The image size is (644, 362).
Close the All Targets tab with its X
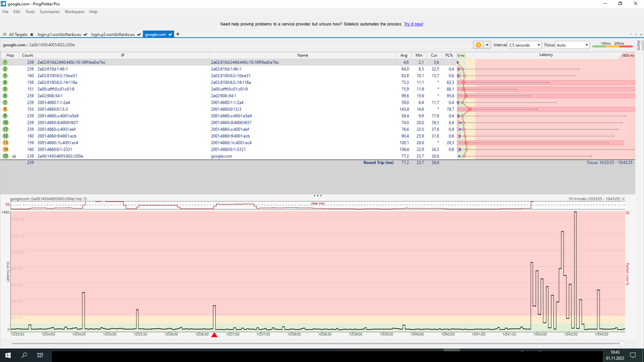click(32, 35)
